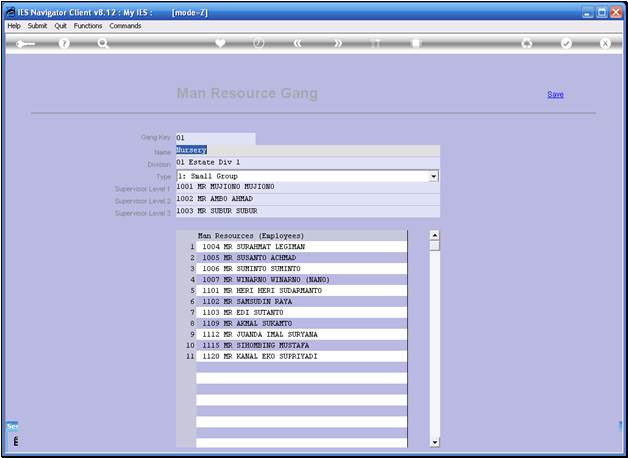
Task: Click the Division field 01 Estate Div 1
Action: (308, 163)
